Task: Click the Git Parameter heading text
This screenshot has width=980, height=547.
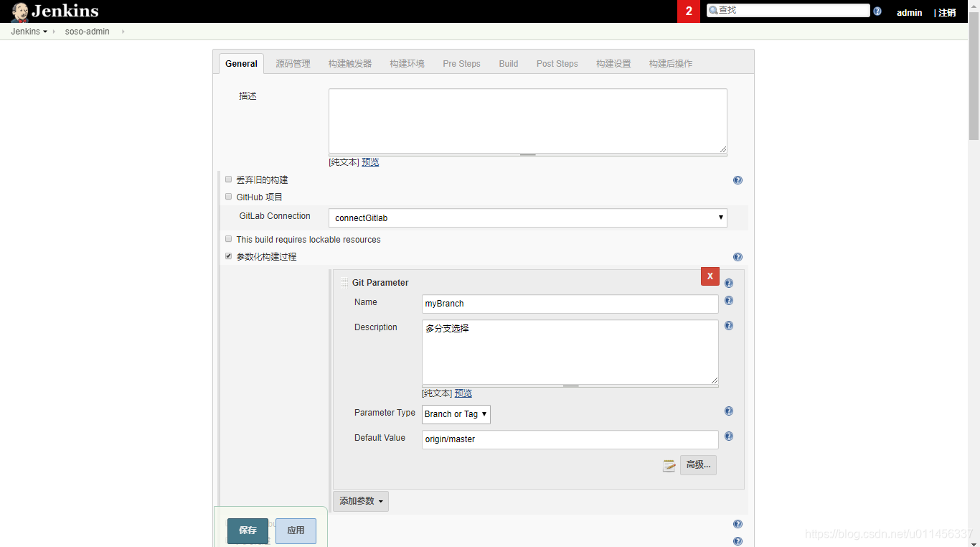Action: [x=380, y=283]
